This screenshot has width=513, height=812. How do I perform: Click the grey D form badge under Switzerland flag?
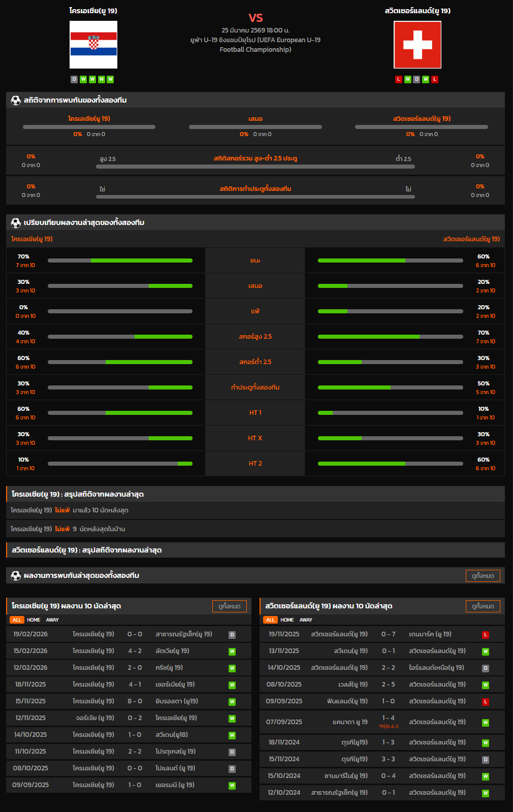tap(416, 79)
